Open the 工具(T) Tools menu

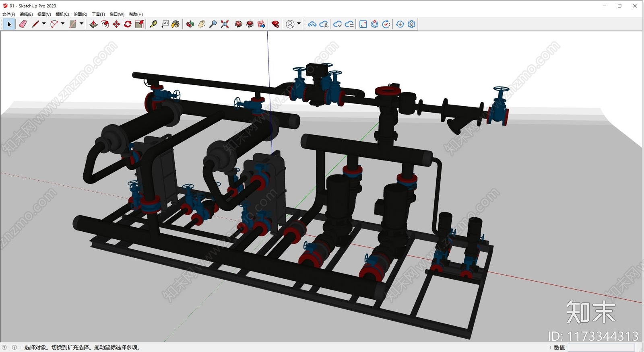coord(99,14)
